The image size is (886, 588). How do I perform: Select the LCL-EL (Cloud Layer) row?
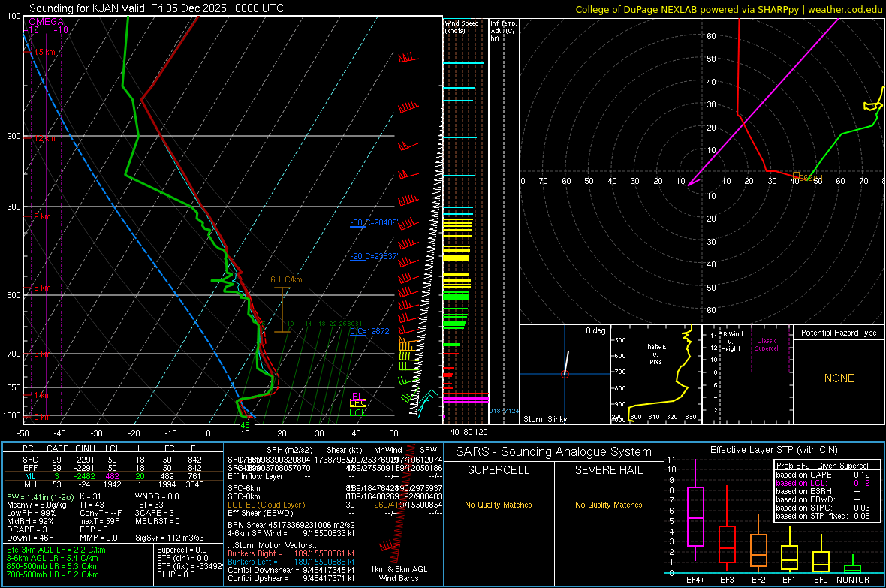pyautogui.click(x=335, y=505)
